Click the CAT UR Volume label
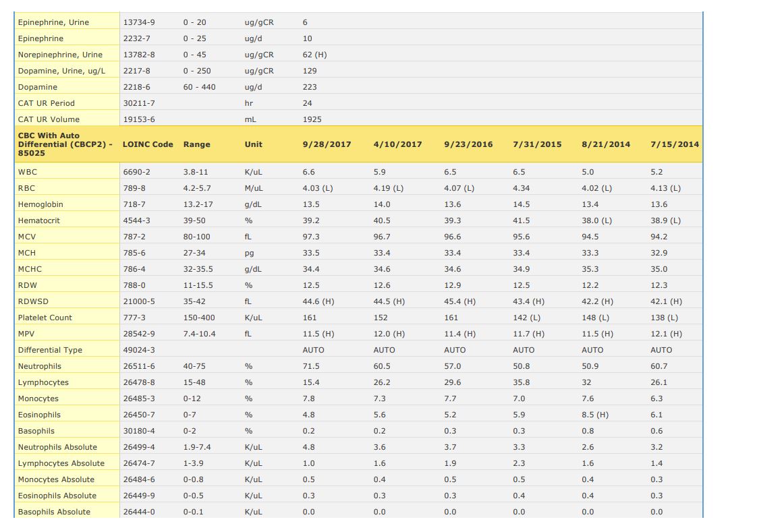 pyautogui.click(x=48, y=119)
